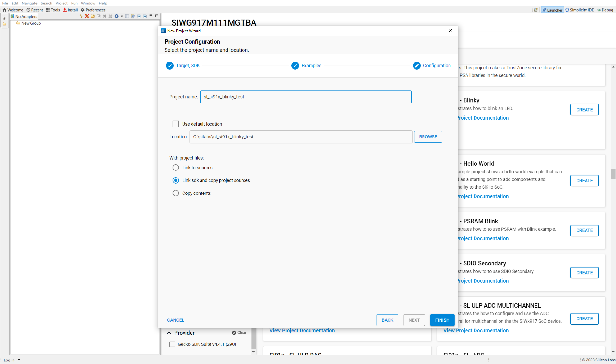Screen dimensions: 616x364
Task: Open the gear dropdown arrow in adapters toolbar
Action: pyautogui.click(x=121, y=16)
